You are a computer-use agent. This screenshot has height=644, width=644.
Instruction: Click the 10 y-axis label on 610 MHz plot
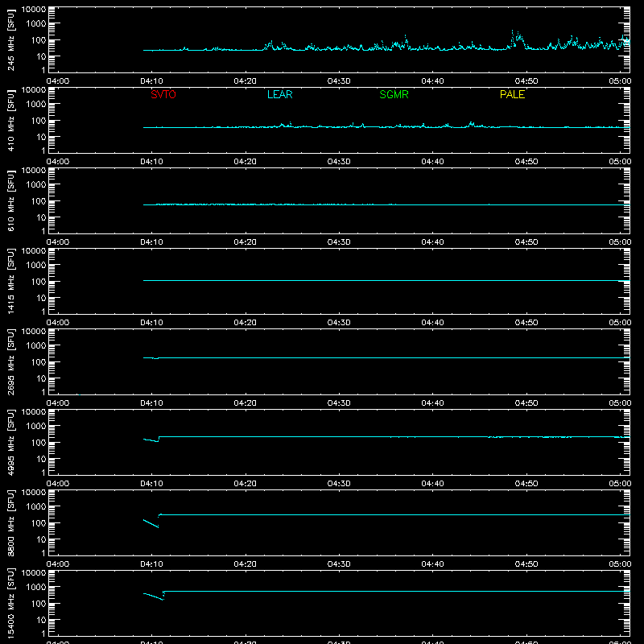[x=41, y=217]
